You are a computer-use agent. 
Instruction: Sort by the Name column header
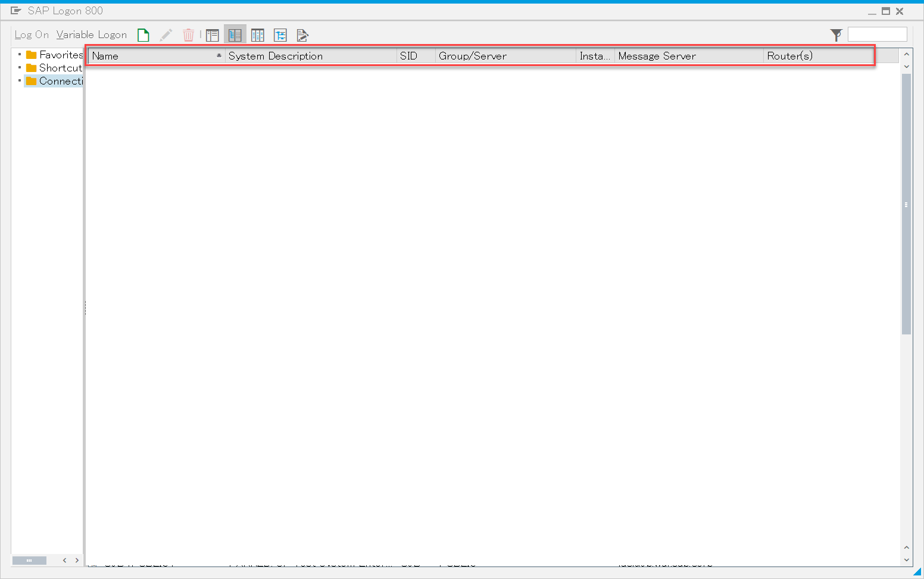(x=157, y=56)
